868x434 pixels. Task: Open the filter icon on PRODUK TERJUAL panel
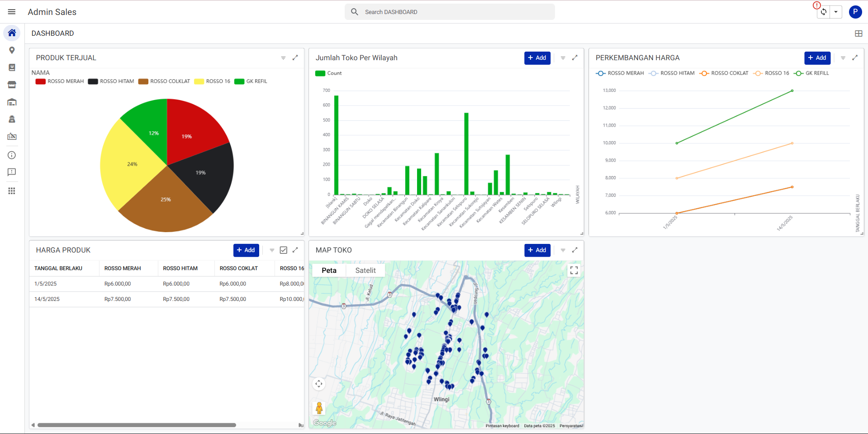coord(283,58)
